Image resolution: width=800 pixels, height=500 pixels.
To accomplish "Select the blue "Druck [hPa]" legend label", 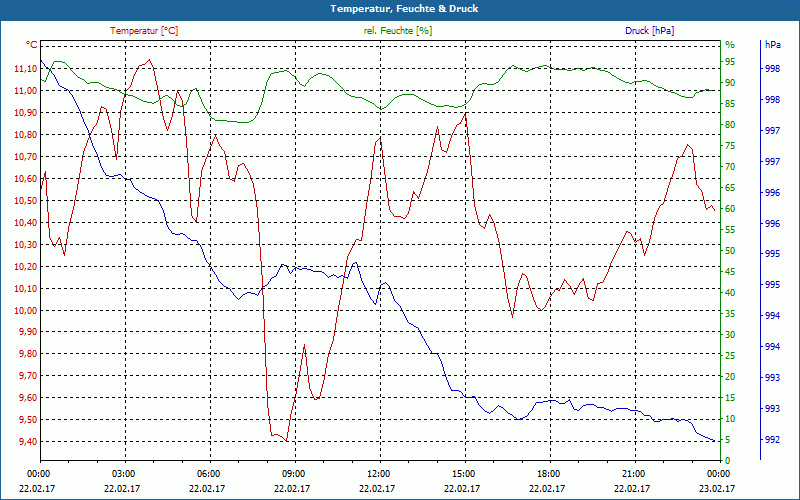I will [x=649, y=31].
